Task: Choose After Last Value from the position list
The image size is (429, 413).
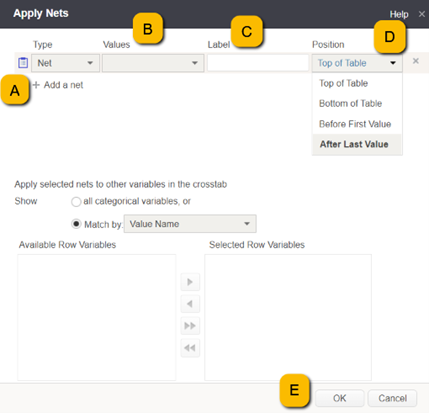Action: [357, 144]
